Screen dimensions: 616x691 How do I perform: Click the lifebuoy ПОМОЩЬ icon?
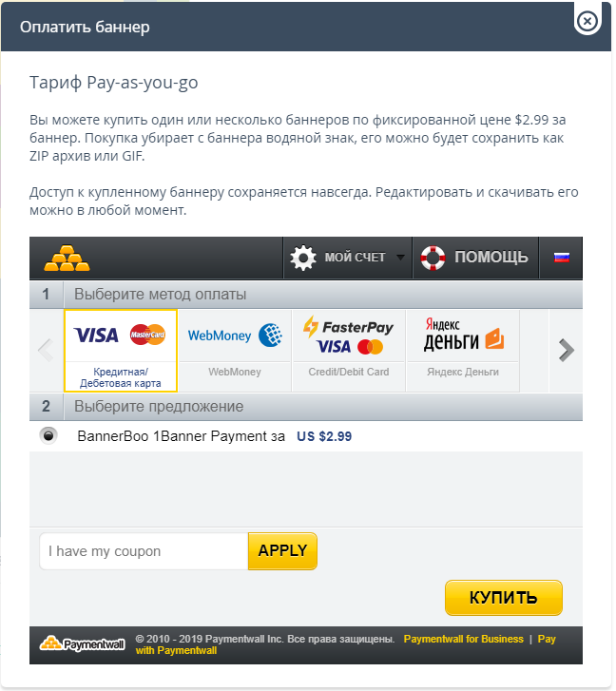[x=433, y=258]
